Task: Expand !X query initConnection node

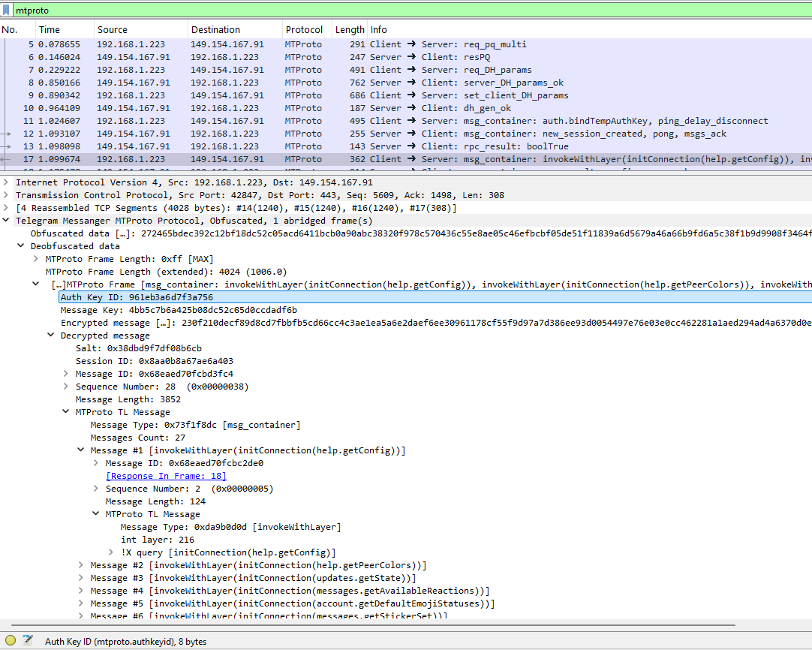Action: [111, 552]
